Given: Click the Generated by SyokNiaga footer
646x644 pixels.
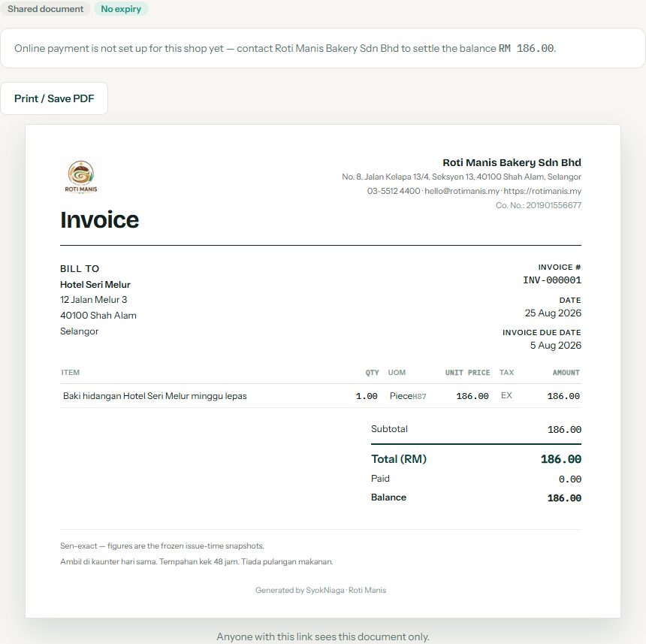Looking at the screenshot, I should coord(321,590).
